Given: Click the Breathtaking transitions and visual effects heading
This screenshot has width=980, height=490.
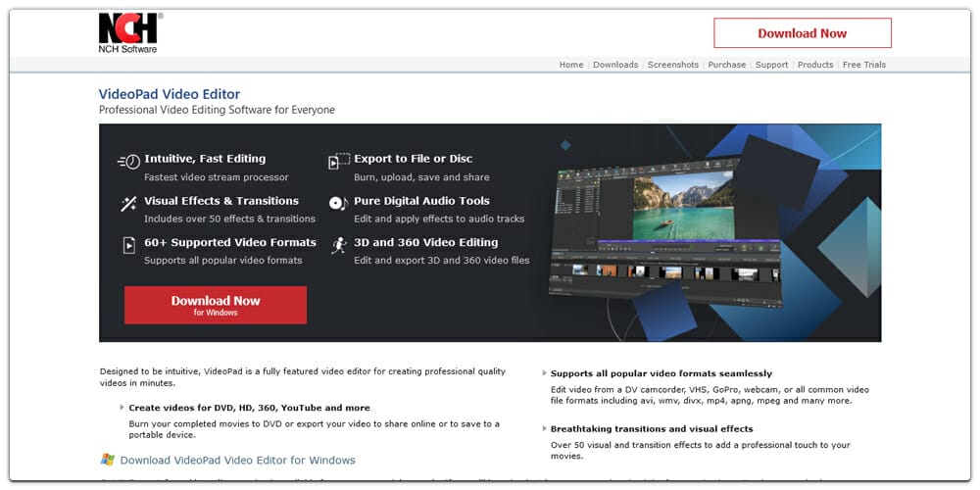Looking at the screenshot, I should tap(652, 429).
